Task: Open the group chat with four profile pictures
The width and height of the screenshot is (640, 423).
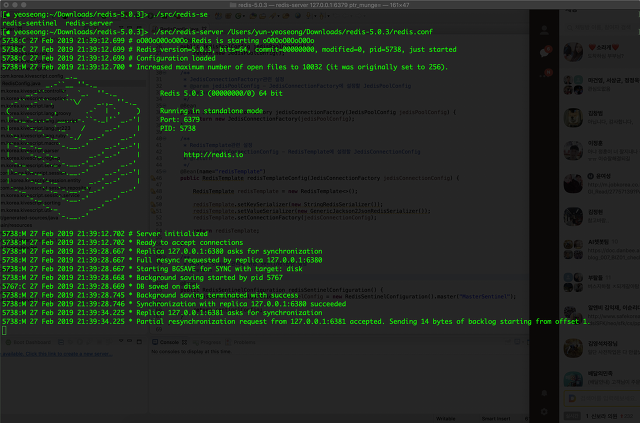Action: pyautogui.click(x=601, y=85)
